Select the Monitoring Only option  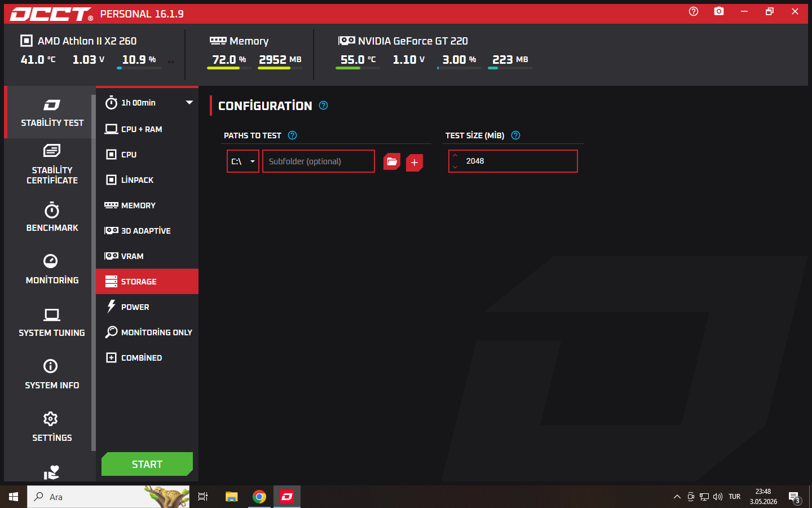coord(147,332)
